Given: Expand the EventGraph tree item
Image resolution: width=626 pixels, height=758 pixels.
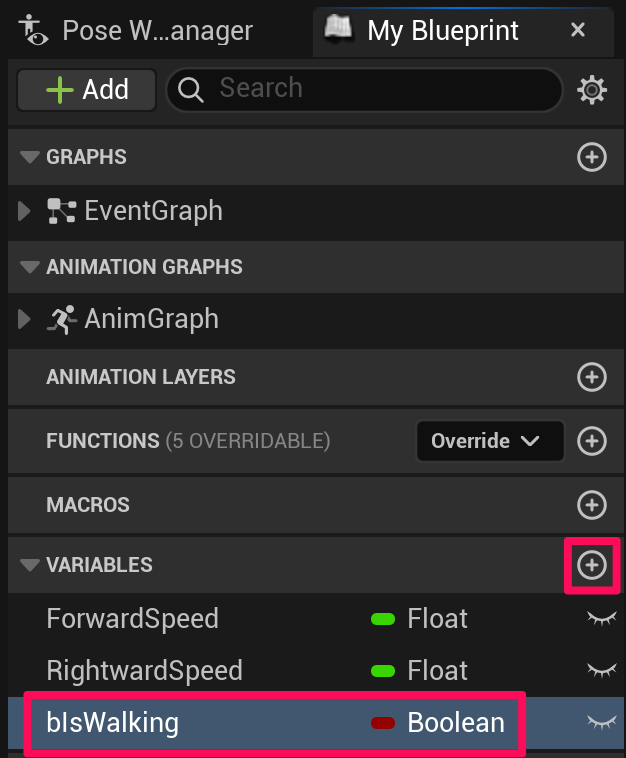Looking at the screenshot, I should 26,211.
